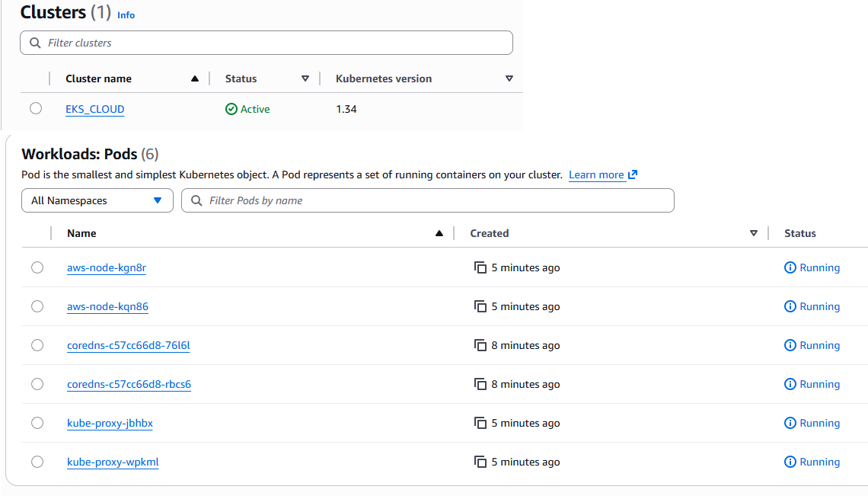Click the Filter Pods by name field
Screen dimensions: 868x496
434,200
